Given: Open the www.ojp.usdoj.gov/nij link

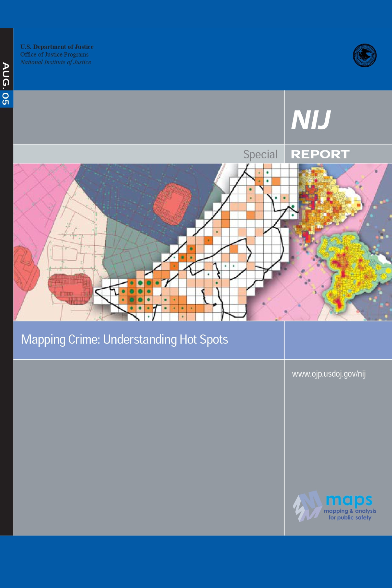Looking at the screenshot, I should pyautogui.click(x=329, y=374).
